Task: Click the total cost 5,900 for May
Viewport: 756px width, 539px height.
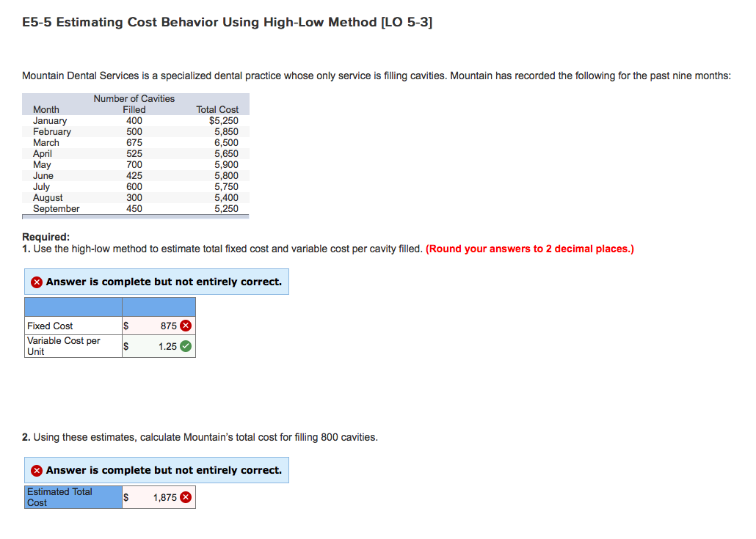Action: (226, 165)
